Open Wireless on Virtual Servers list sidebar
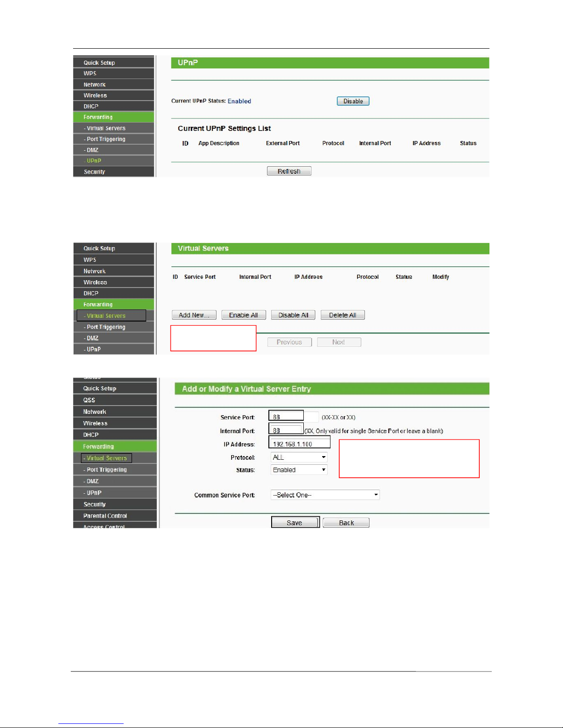This screenshot has width=563, height=728. point(114,282)
